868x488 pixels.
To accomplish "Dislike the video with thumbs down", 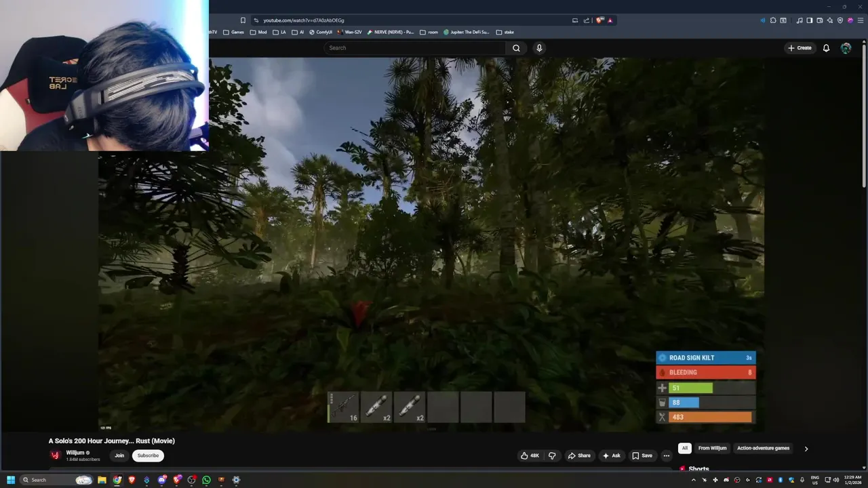I will pos(552,455).
